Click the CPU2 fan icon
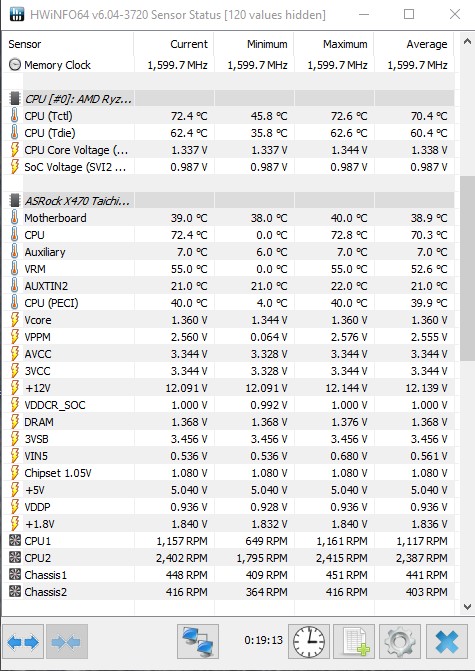Screen dimensions: 475x671 coord(15,557)
